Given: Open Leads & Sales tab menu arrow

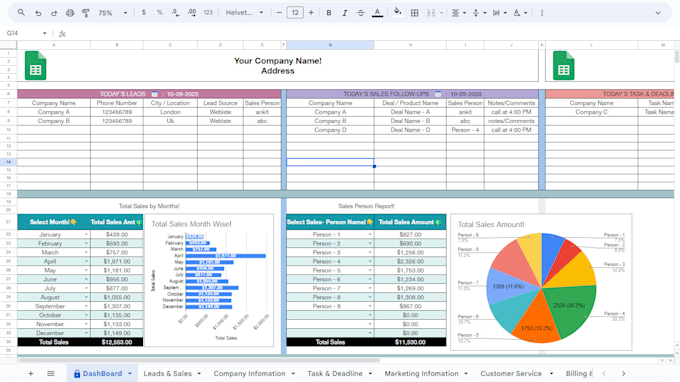Looking at the screenshot, I should click(199, 373).
